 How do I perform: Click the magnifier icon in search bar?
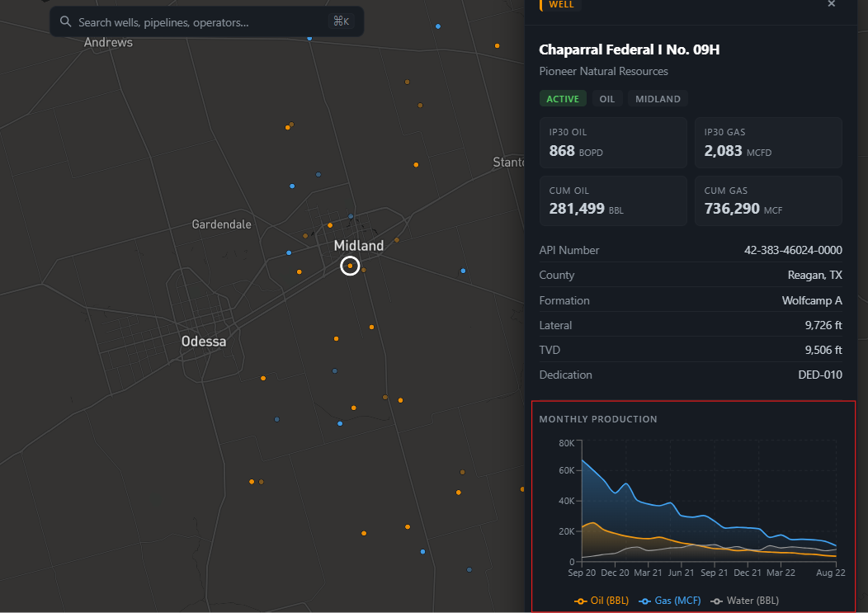(66, 22)
